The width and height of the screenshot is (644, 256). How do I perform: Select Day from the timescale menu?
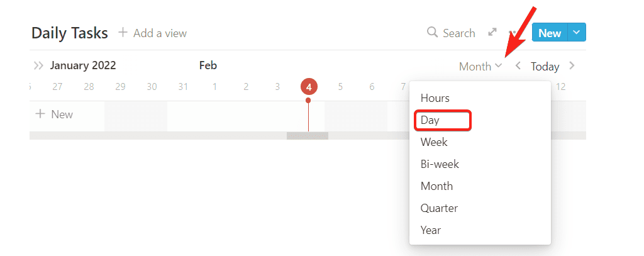[430, 120]
